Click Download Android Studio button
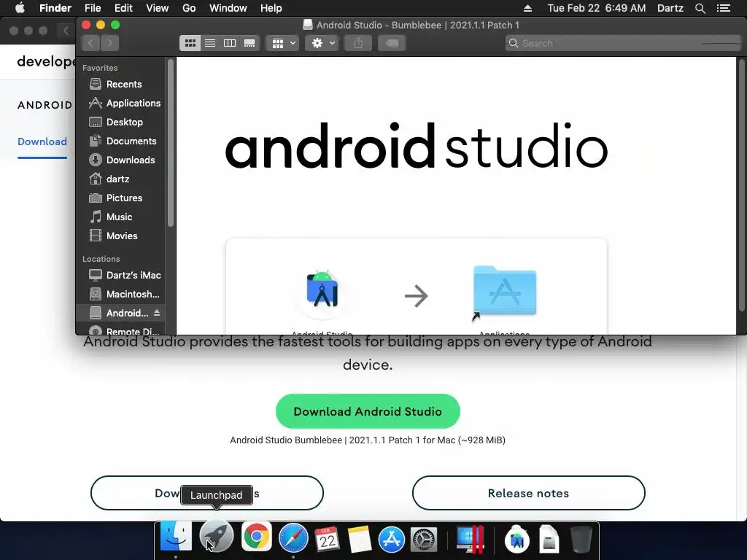Image resolution: width=747 pixels, height=560 pixels. pyautogui.click(x=368, y=411)
